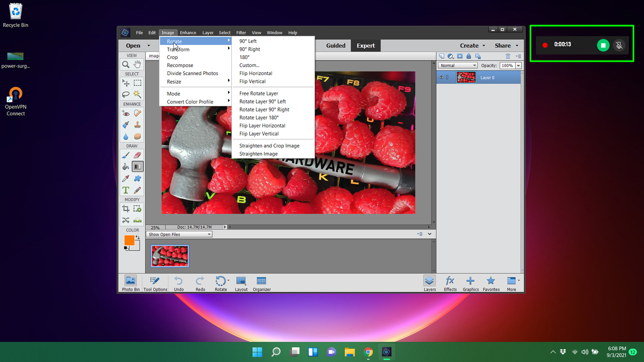This screenshot has width=644, height=362.
Task: Hide Layer 0 with its visibility eye
Action: click(x=442, y=77)
